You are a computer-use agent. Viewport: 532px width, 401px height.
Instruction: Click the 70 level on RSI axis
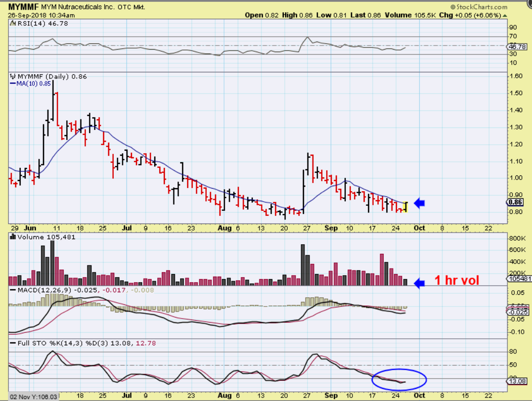coord(513,36)
